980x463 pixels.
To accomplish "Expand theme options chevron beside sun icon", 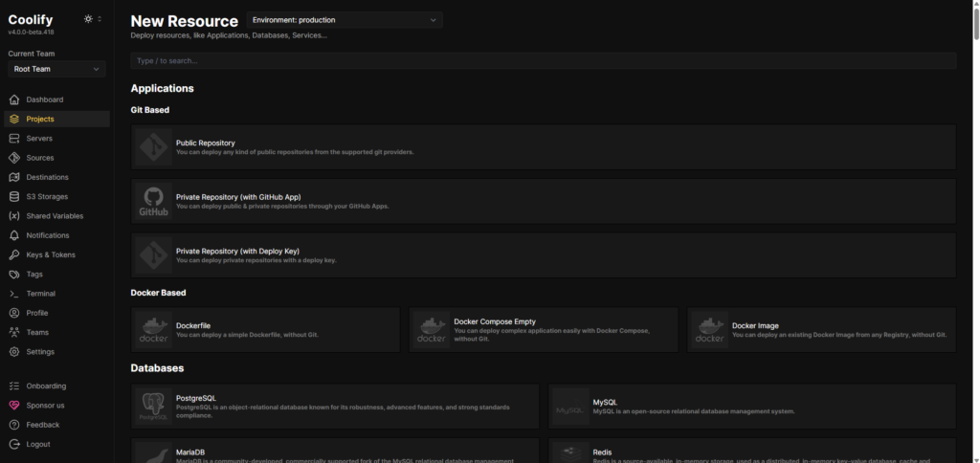I will 100,19.
